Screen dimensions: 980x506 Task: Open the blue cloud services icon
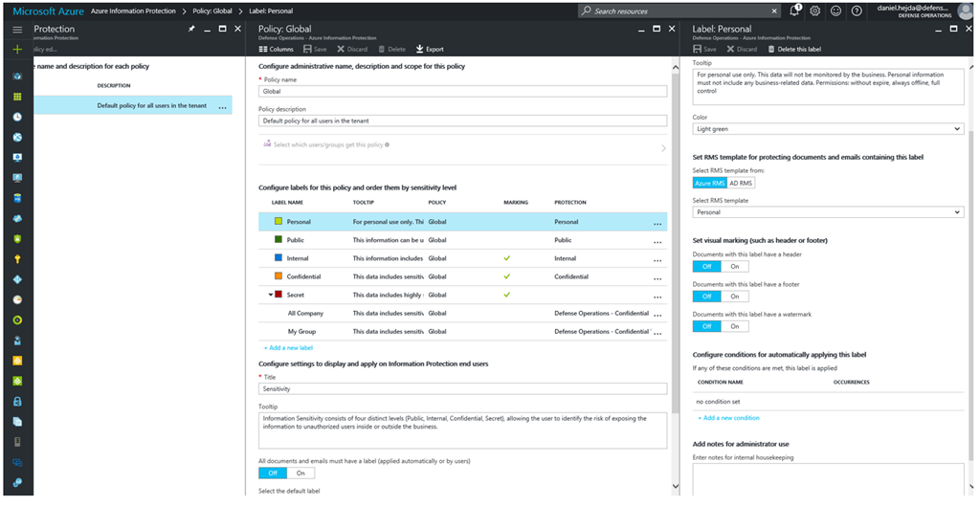point(17,219)
